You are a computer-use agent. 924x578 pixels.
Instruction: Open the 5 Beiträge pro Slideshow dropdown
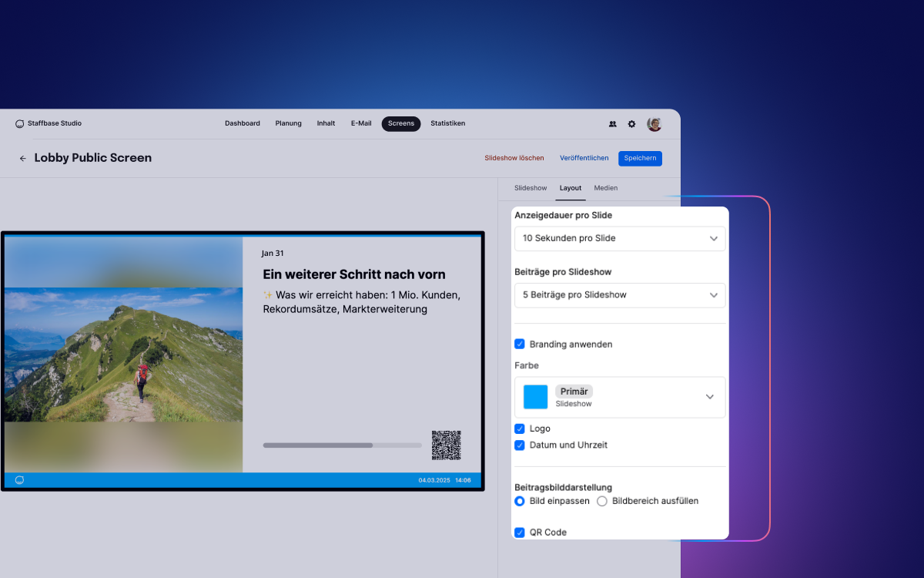pyautogui.click(x=620, y=295)
